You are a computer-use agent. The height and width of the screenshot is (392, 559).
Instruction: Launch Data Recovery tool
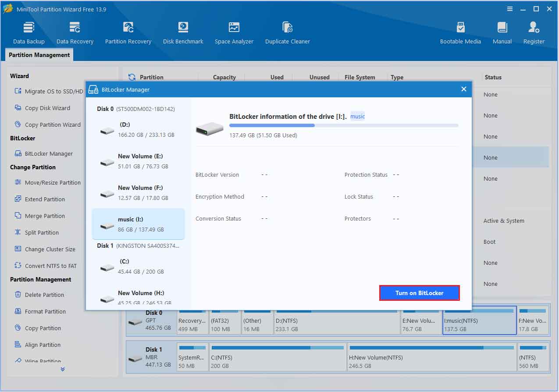(x=75, y=33)
